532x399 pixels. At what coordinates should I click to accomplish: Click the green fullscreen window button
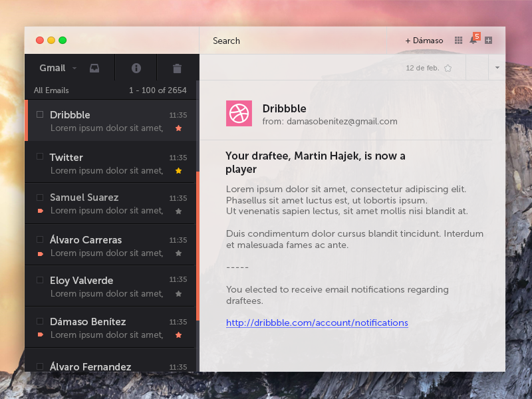pos(63,41)
